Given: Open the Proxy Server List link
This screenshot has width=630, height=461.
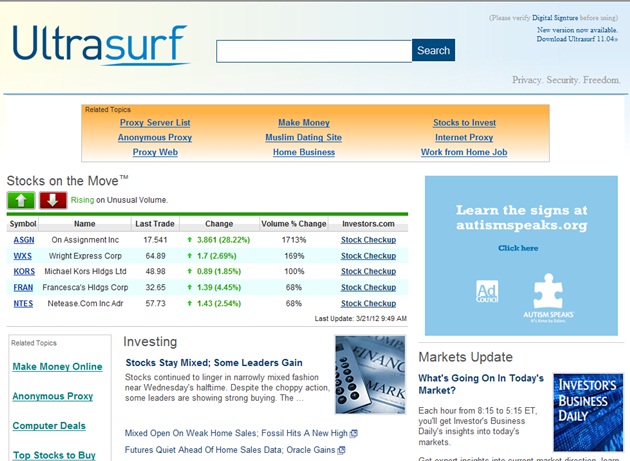Looking at the screenshot, I should tap(155, 123).
